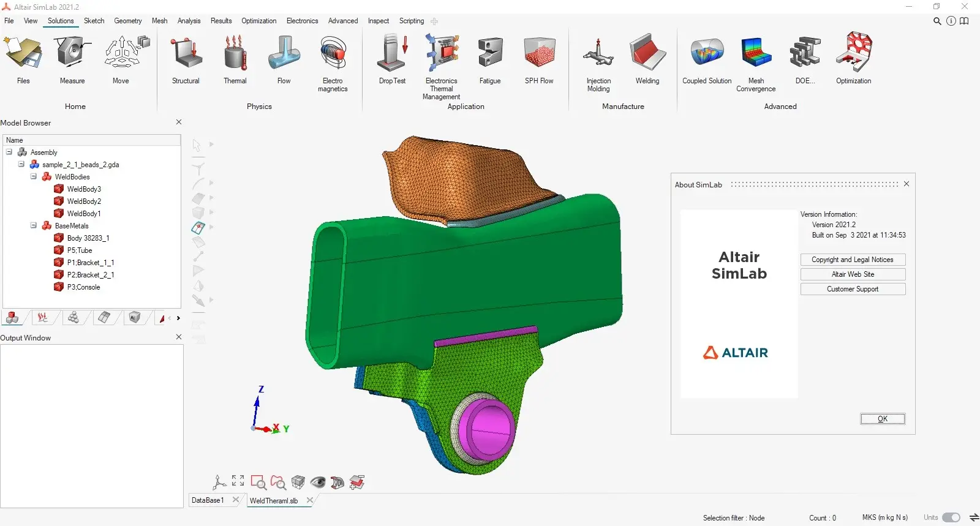980x526 pixels.
Task: Launch the Drop Test application
Action: [392, 53]
